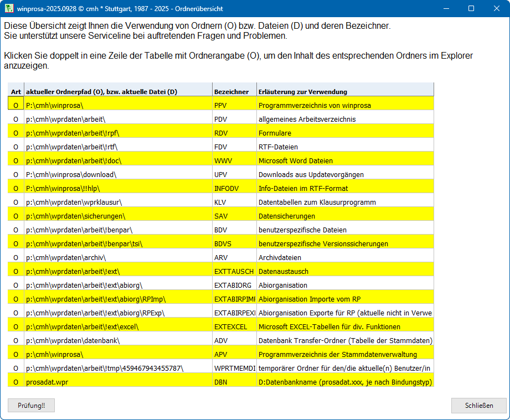
Task: Click the Erläuterung zur Verwendung column header
Action: tap(302, 92)
